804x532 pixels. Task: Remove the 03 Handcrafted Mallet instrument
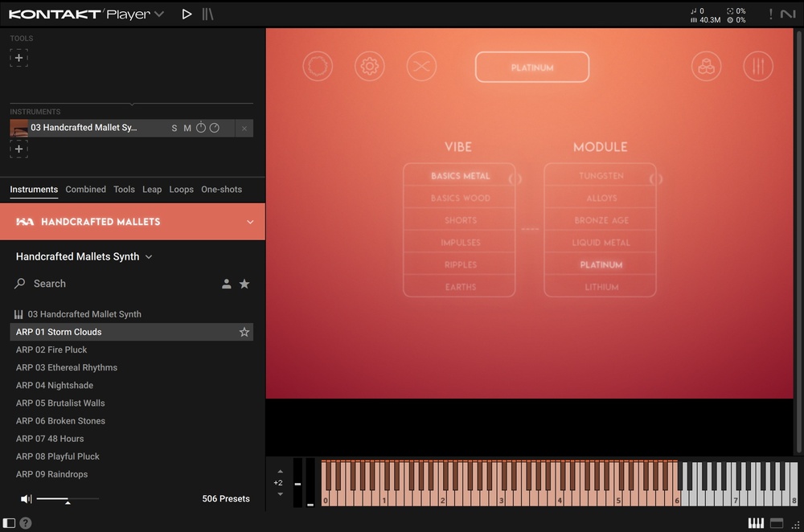pos(244,128)
